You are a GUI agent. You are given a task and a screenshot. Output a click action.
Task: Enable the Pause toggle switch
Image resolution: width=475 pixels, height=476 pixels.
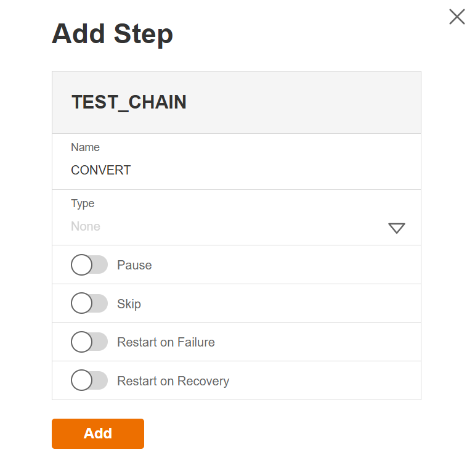pyautogui.click(x=89, y=265)
